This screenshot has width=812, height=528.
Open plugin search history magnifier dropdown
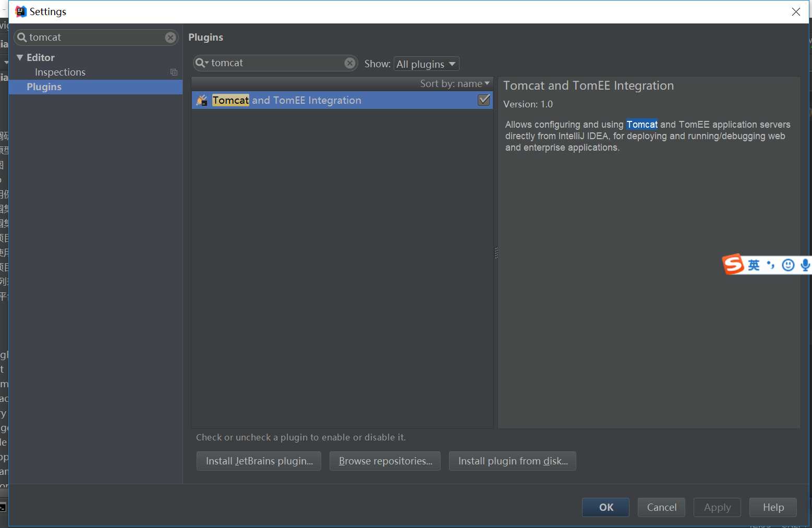tap(202, 63)
